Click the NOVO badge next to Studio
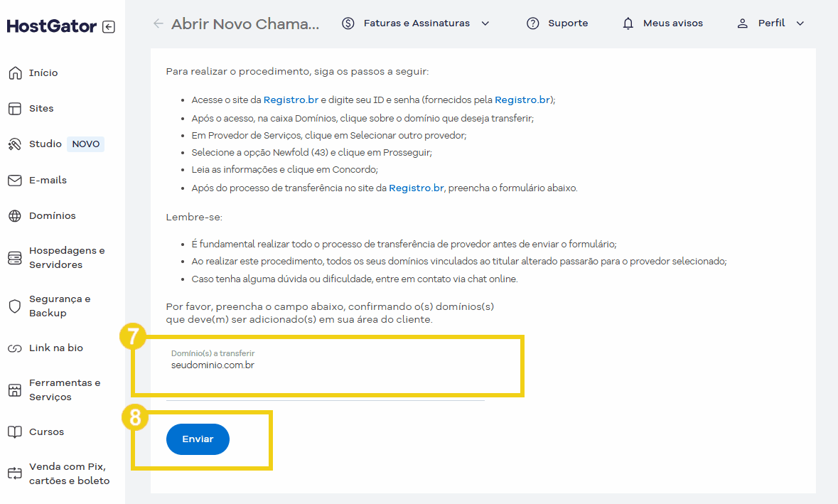The height and width of the screenshot is (504, 838). pyautogui.click(x=85, y=144)
